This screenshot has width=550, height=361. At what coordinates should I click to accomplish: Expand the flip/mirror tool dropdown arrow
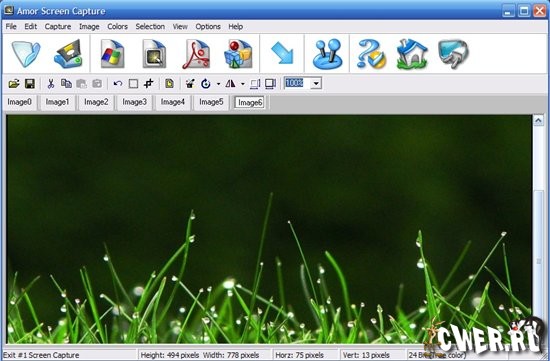(x=242, y=84)
